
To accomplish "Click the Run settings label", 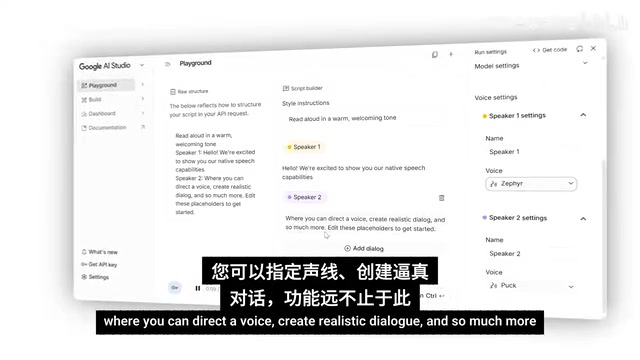I will 491,52.
